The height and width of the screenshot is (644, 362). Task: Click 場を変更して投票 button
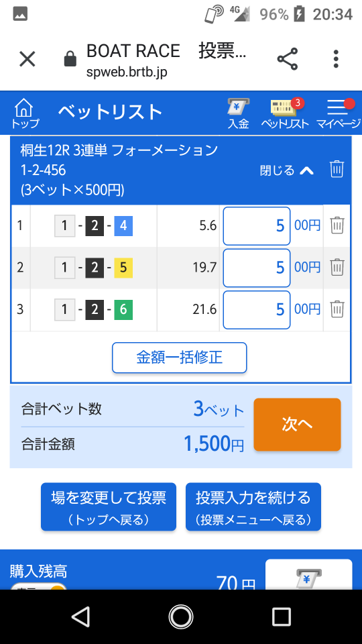[109, 507]
